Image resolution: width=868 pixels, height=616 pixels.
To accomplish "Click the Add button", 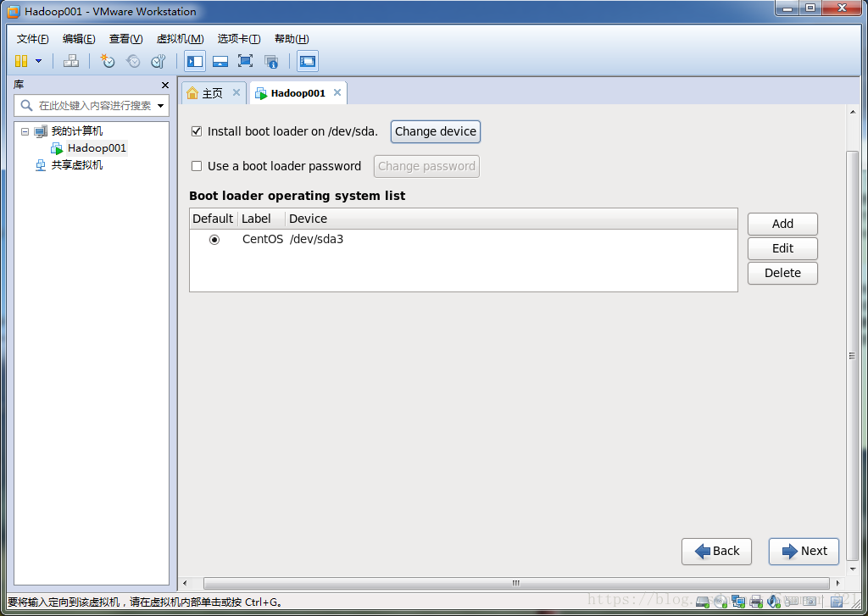I will point(782,224).
